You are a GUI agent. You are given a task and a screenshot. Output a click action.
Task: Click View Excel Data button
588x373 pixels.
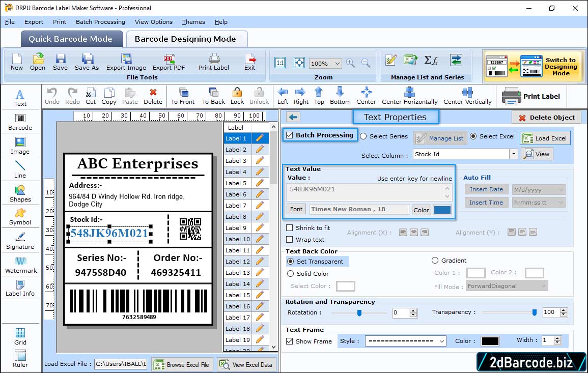pos(247,365)
